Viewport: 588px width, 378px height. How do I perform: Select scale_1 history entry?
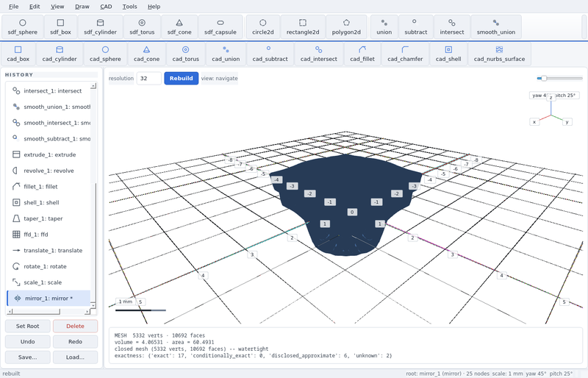49,282
